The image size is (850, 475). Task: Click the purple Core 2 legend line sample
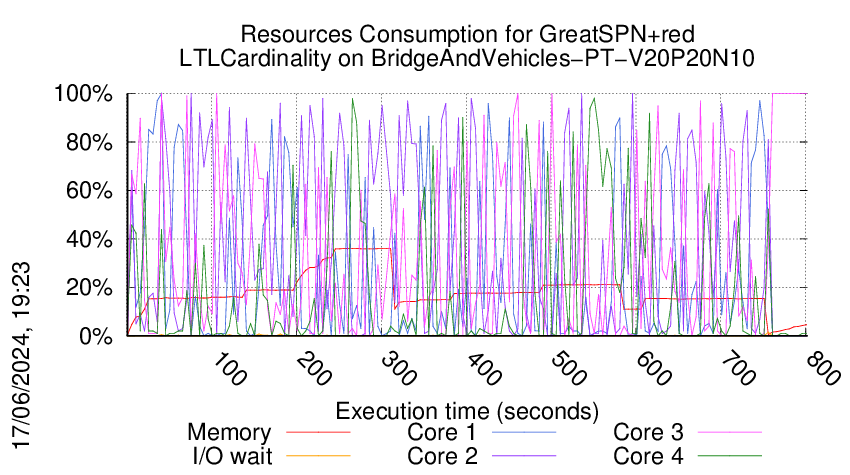[x=524, y=457]
